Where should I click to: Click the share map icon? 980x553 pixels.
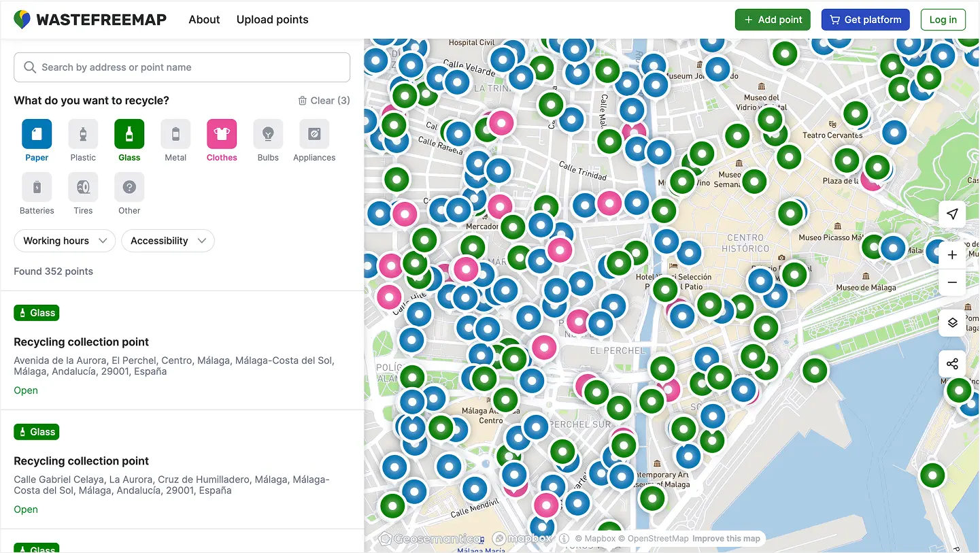952,364
